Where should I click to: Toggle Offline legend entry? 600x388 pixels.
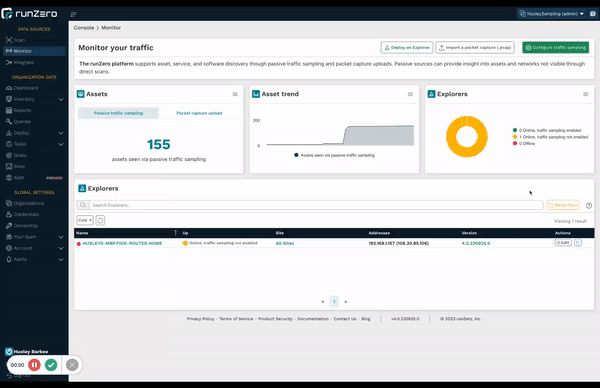(x=523, y=143)
